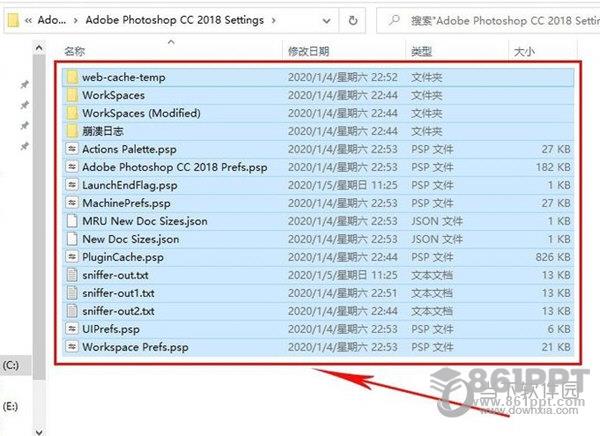Click the 826 KB size of PluginCache.psp
Image resolution: width=600 pixels, height=436 pixels.
pyautogui.click(x=553, y=257)
